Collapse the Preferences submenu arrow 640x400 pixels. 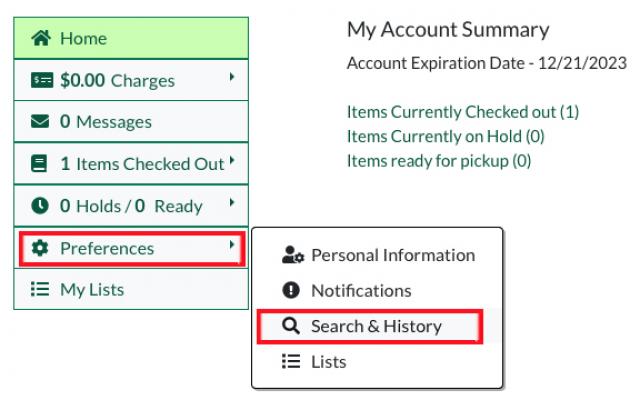pyautogui.click(x=232, y=244)
